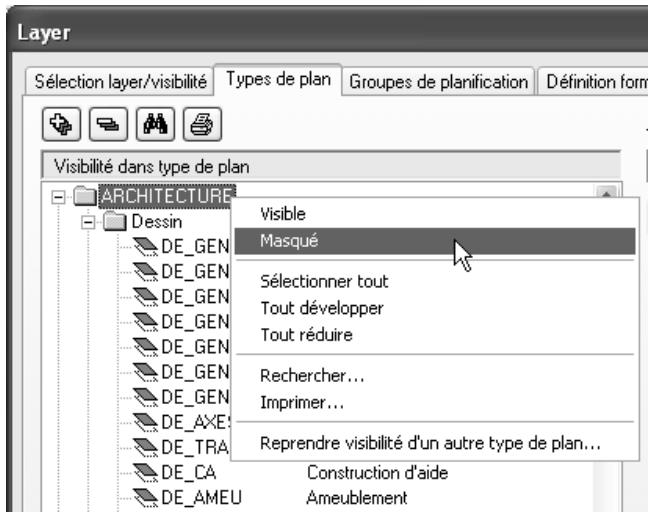
Task: Collapse the ARCHITECTURE tree node
Action: click(58, 197)
